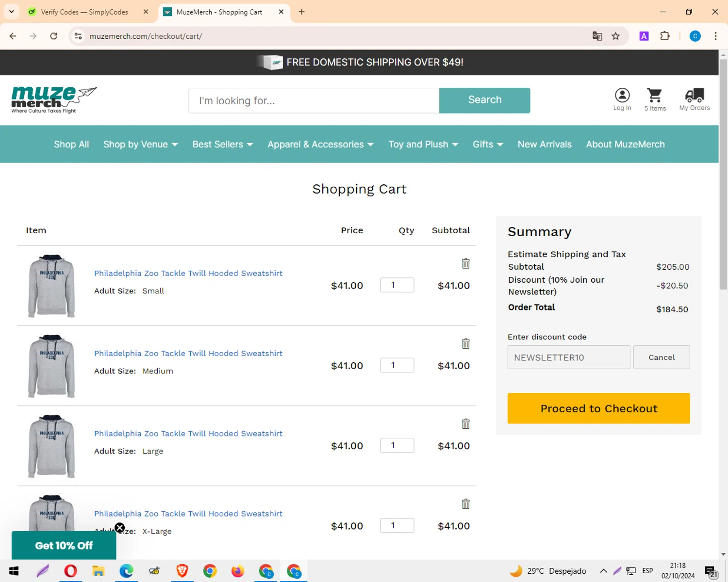This screenshot has height=582, width=728.
Task: Click the Search button
Action: point(484,100)
